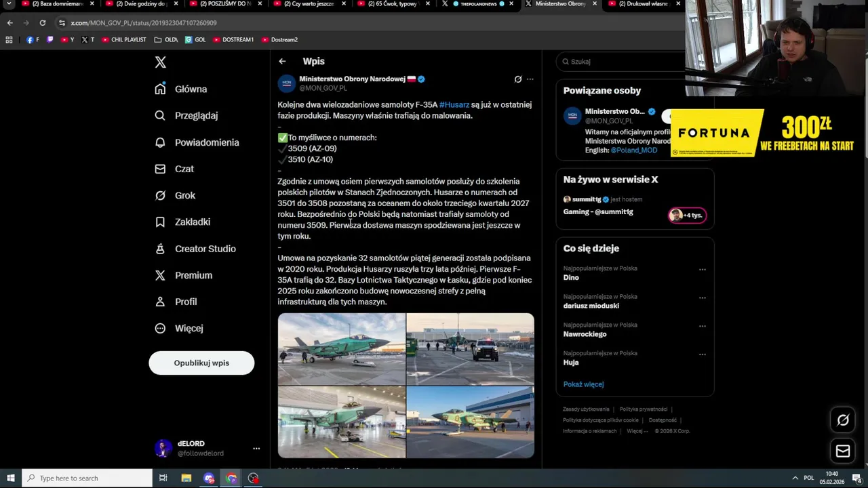Open X home via the X logo
Image resolution: width=868 pixels, height=488 pixels.
[160, 62]
